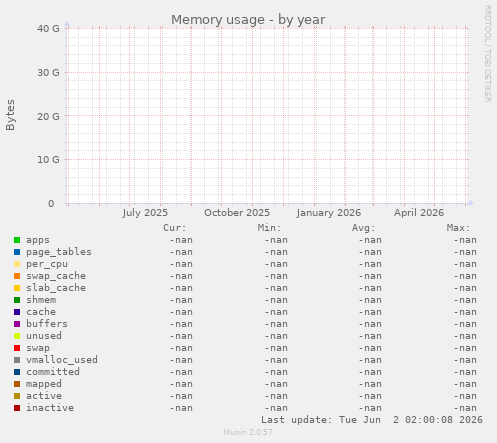Select the 'page_tables' legend label
Screen dimensions: 497x443
click(59, 252)
